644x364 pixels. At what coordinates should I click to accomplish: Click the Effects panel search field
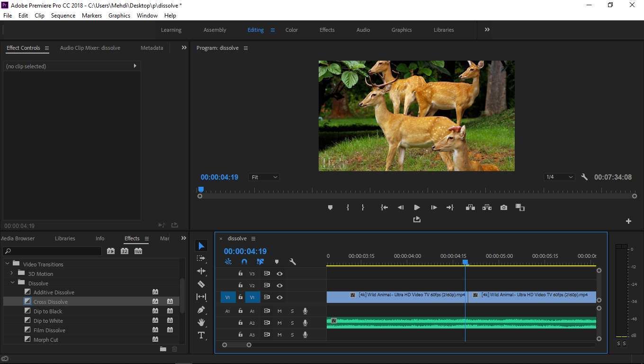(x=52, y=251)
